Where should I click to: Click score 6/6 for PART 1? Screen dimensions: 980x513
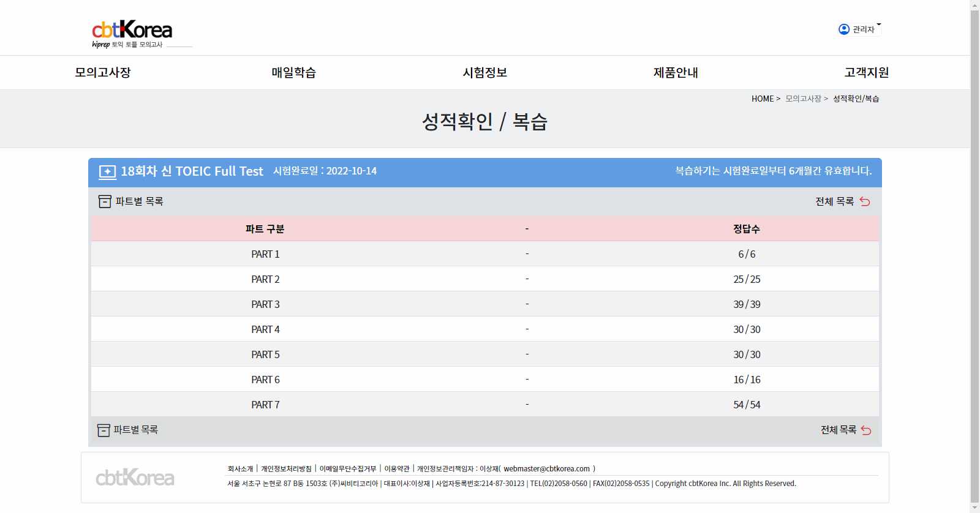tap(747, 254)
